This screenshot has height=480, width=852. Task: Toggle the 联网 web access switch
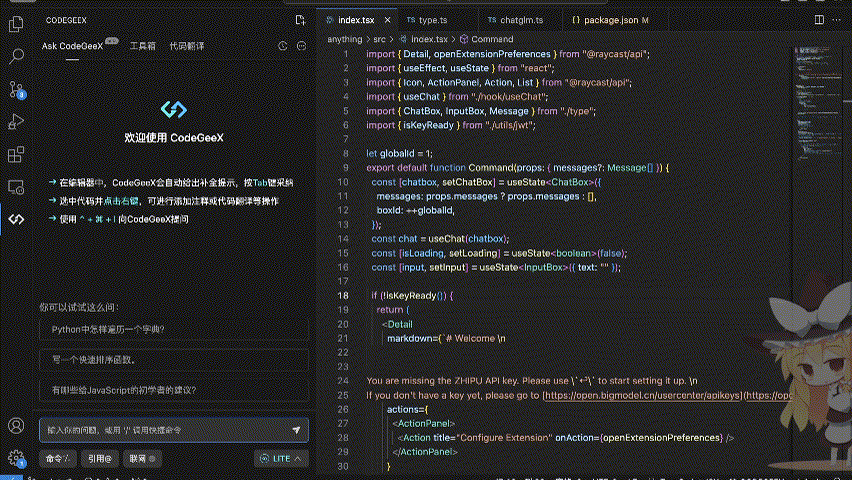(x=141, y=458)
